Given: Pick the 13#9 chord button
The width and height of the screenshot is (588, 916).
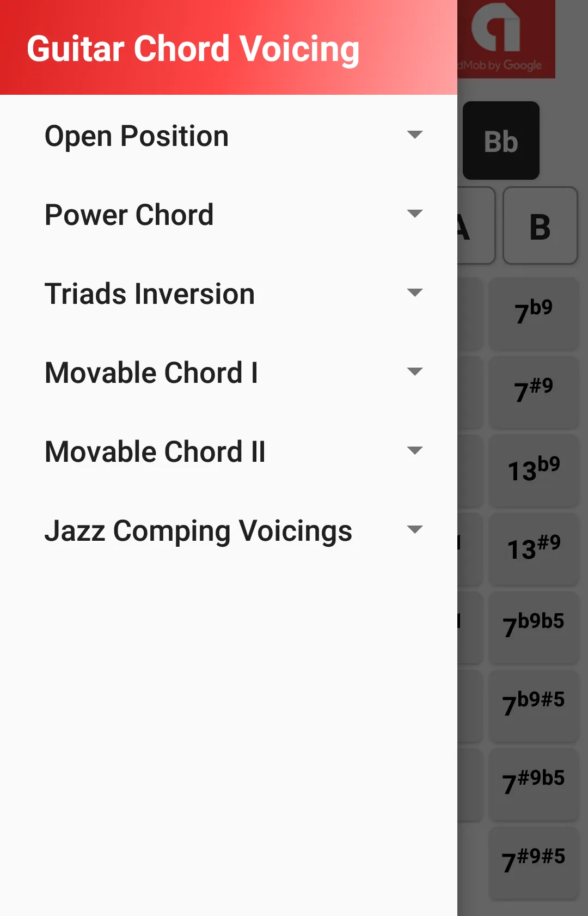Looking at the screenshot, I should (534, 548).
